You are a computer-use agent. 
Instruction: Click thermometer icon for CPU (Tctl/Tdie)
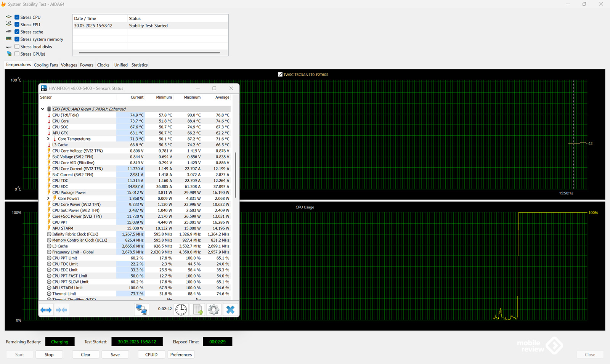point(49,115)
